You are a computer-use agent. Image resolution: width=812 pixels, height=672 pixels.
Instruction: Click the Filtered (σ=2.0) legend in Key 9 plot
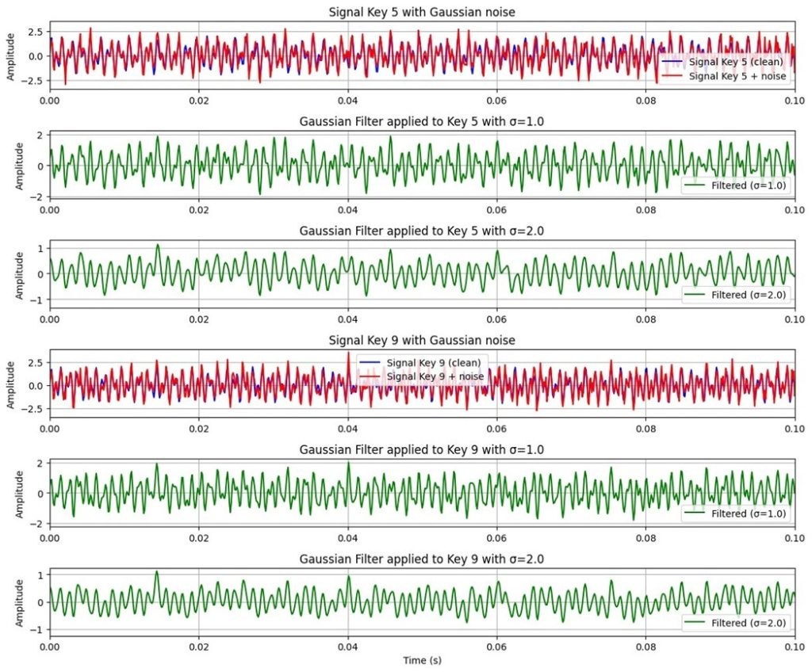734,623
